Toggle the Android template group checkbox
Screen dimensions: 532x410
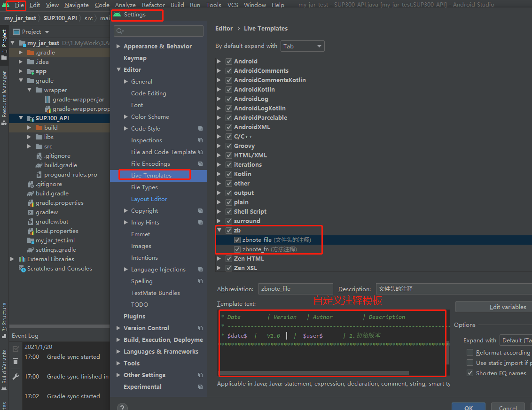pos(229,62)
